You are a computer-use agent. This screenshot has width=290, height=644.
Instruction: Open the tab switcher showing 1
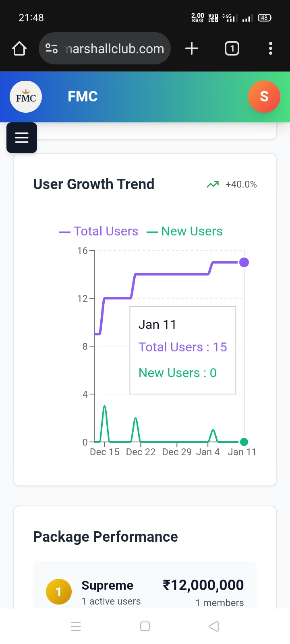pyautogui.click(x=232, y=49)
